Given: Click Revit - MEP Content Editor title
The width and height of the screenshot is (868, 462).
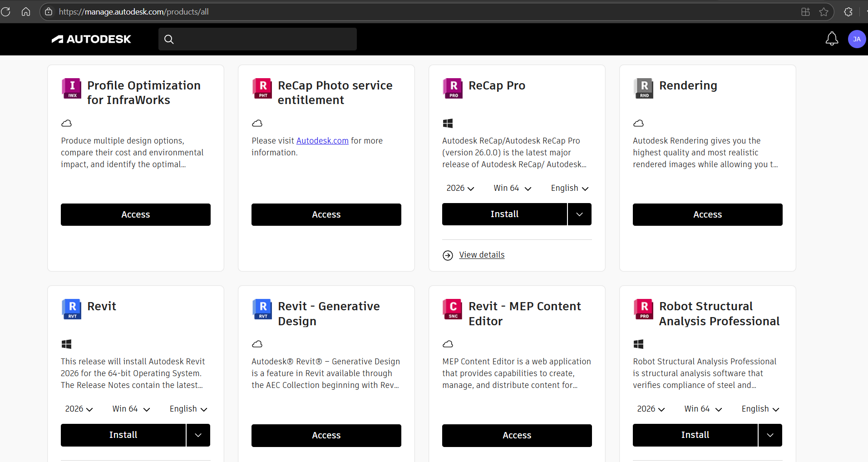Looking at the screenshot, I should coord(524,313).
